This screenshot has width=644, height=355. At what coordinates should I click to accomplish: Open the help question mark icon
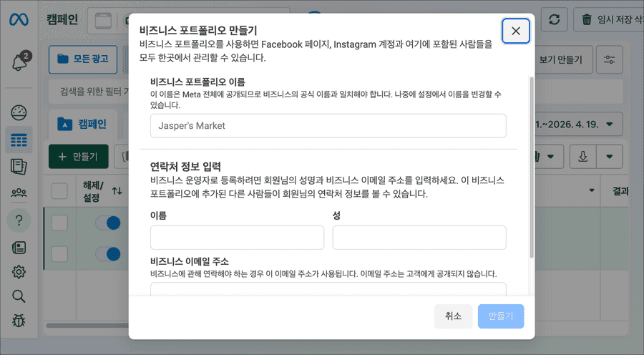19,220
